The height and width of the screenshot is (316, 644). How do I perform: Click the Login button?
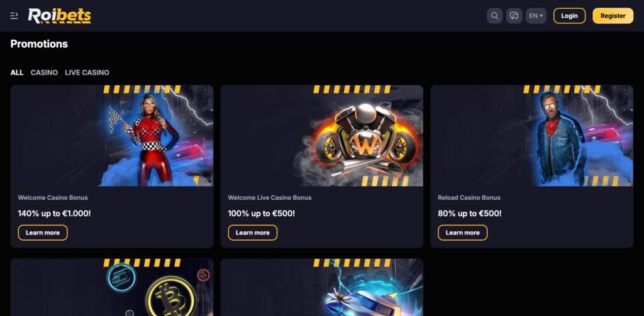569,16
